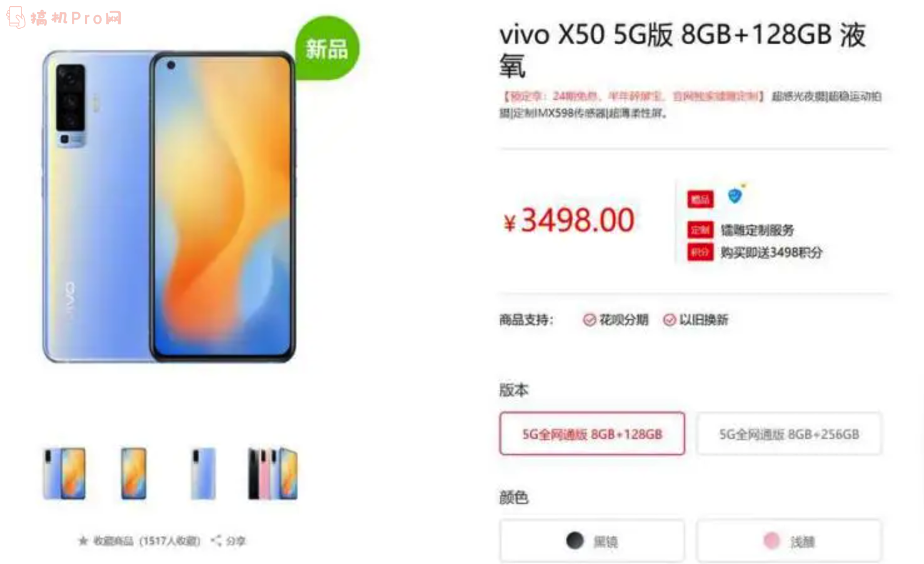Click the watermark logo at top left

coord(64,17)
